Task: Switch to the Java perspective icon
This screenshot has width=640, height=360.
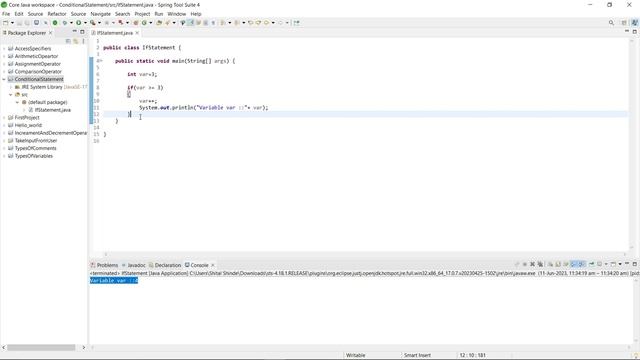Action: (x=634, y=23)
